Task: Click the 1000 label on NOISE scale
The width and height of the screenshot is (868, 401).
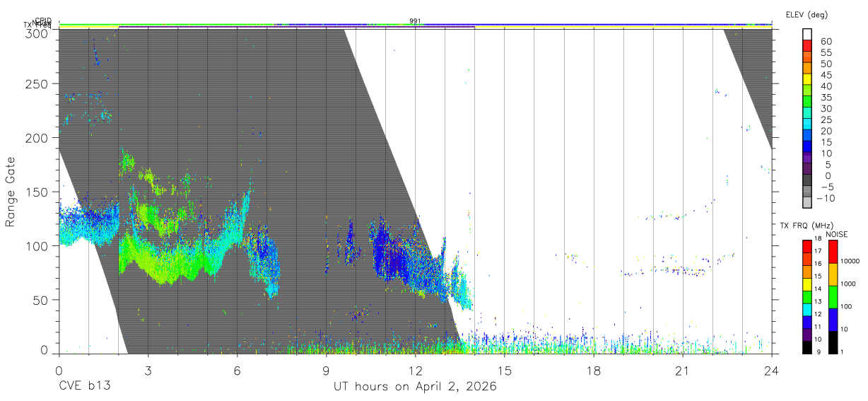Action: [x=848, y=284]
